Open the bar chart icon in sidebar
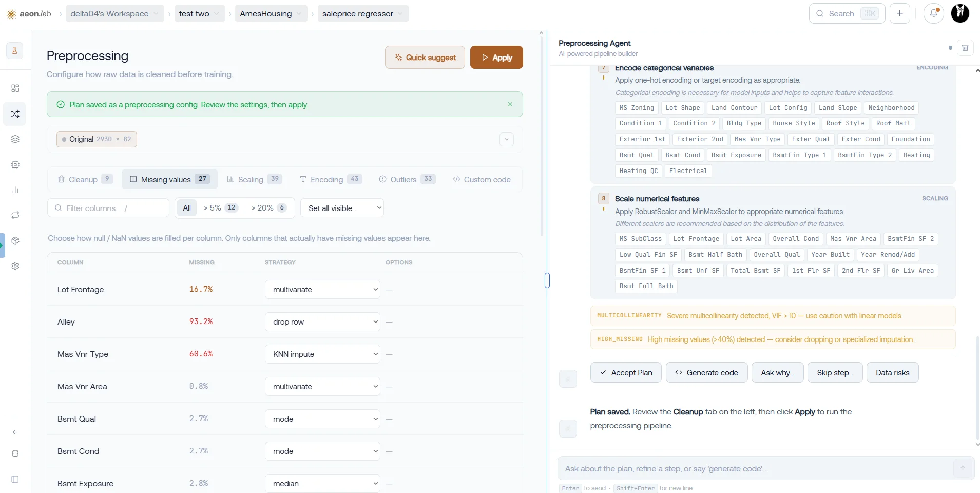Image resolution: width=980 pixels, height=493 pixels. tap(15, 190)
